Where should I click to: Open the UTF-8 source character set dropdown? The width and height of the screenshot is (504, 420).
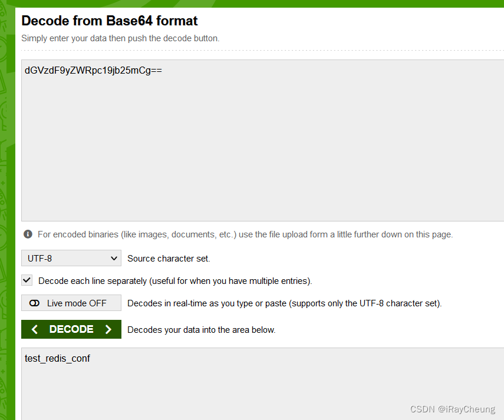71,258
